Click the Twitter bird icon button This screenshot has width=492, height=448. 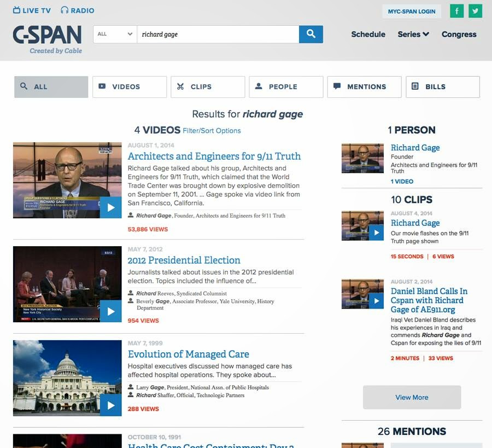pyautogui.click(x=476, y=11)
